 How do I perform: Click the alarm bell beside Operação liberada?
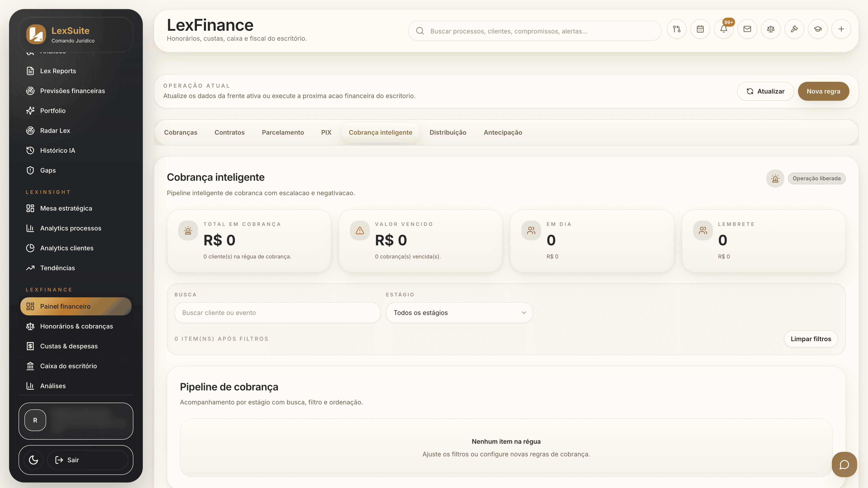(x=775, y=178)
